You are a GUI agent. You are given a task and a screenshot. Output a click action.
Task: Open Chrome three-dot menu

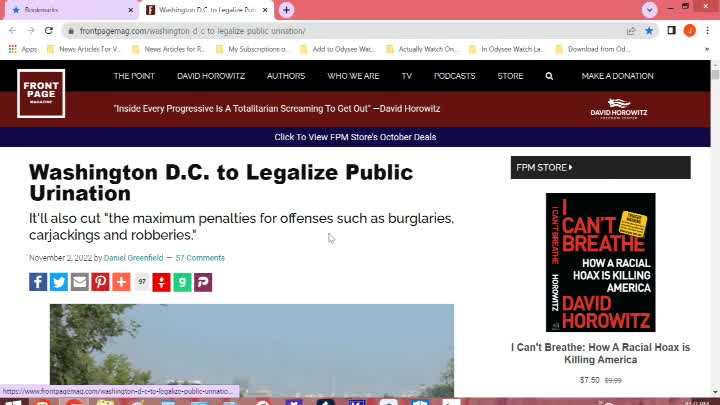click(708, 30)
